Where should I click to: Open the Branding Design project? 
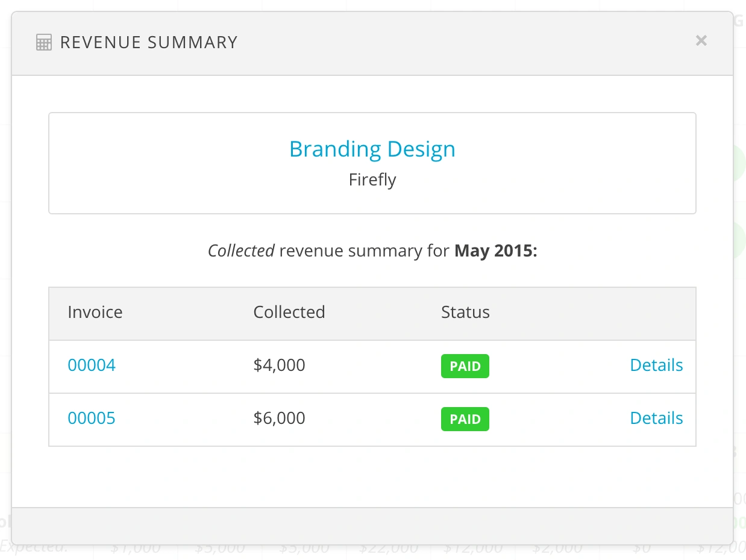click(x=372, y=149)
